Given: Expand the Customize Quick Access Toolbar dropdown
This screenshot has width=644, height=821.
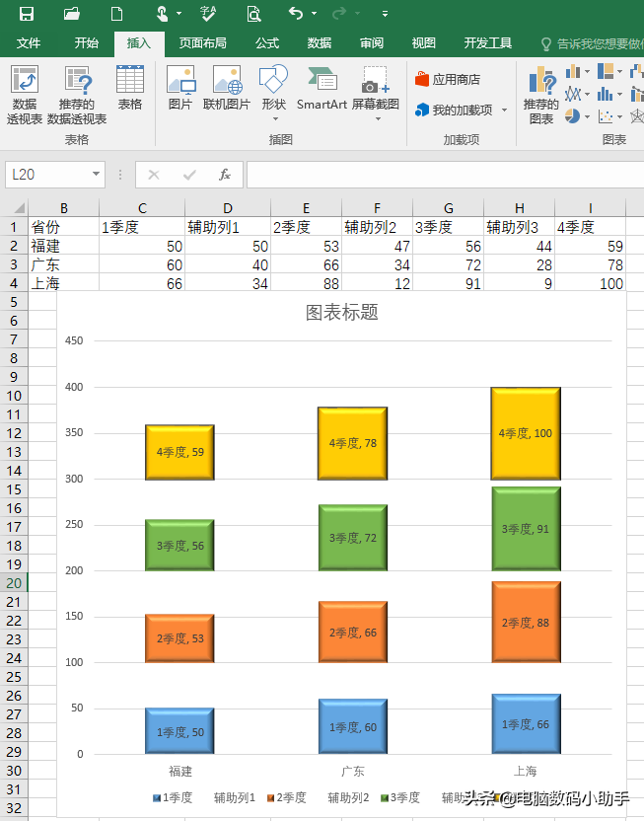Looking at the screenshot, I should pyautogui.click(x=385, y=14).
